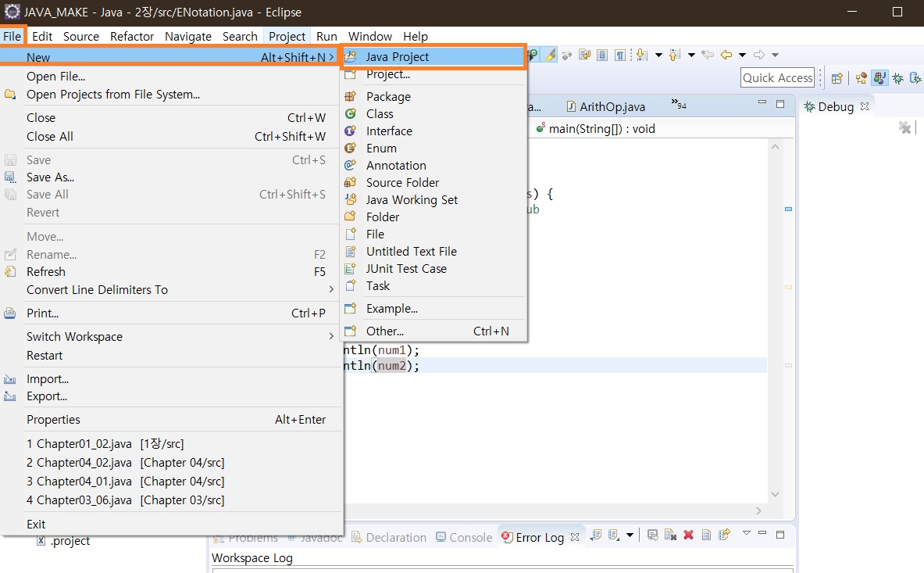Expand the New submenu entry
This screenshot has width=924, height=573.
(x=169, y=56)
